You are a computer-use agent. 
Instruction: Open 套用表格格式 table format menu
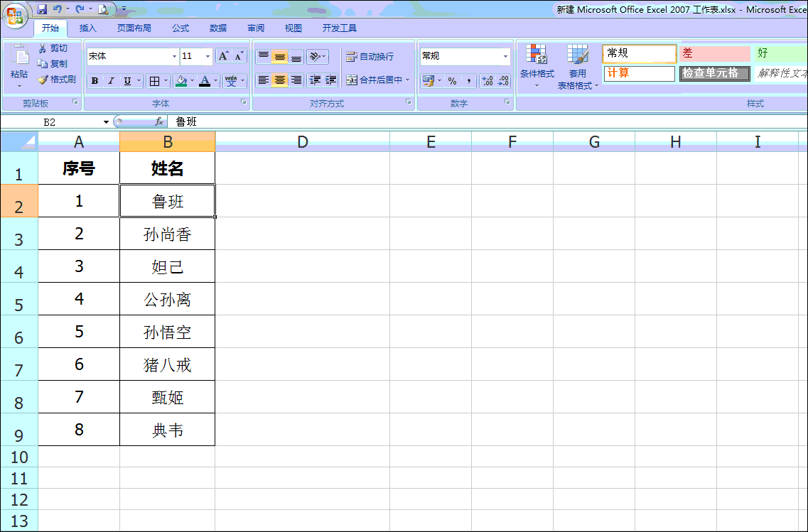point(578,67)
